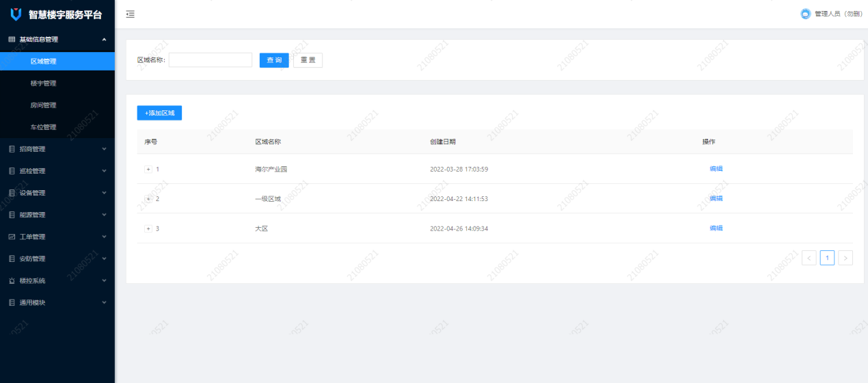Open 楼宇管理 menu item
Viewport: 868px width, 383px height.
pyautogui.click(x=43, y=83)
